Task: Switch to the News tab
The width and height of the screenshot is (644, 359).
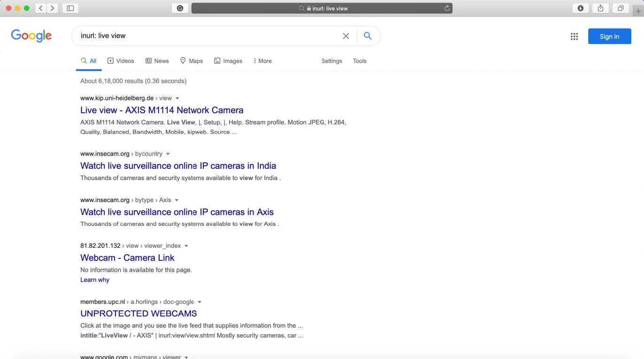Action: point(157,61)
